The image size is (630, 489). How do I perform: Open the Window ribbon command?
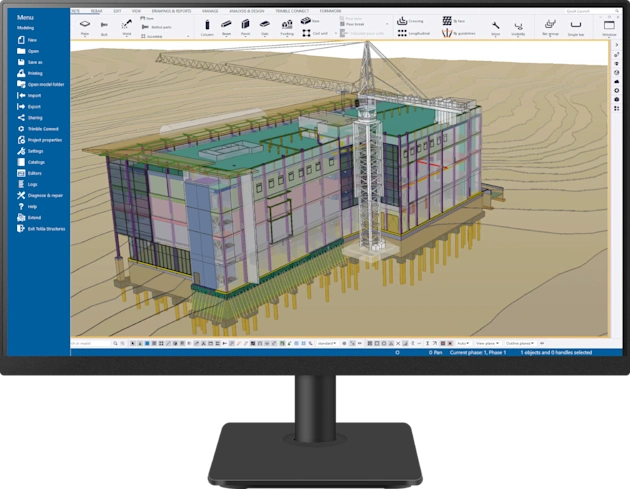(x=609, y=28)
